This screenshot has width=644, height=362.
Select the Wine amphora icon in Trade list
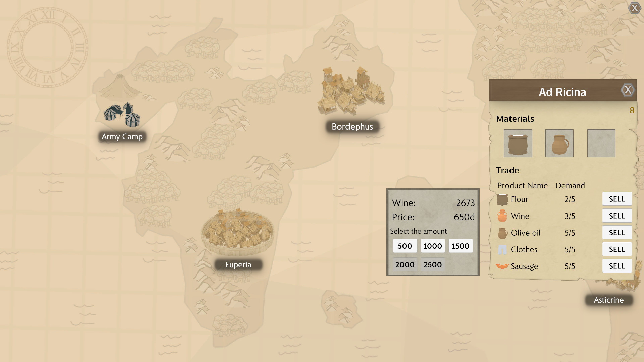pyautogui.click(x=502, y=216)
